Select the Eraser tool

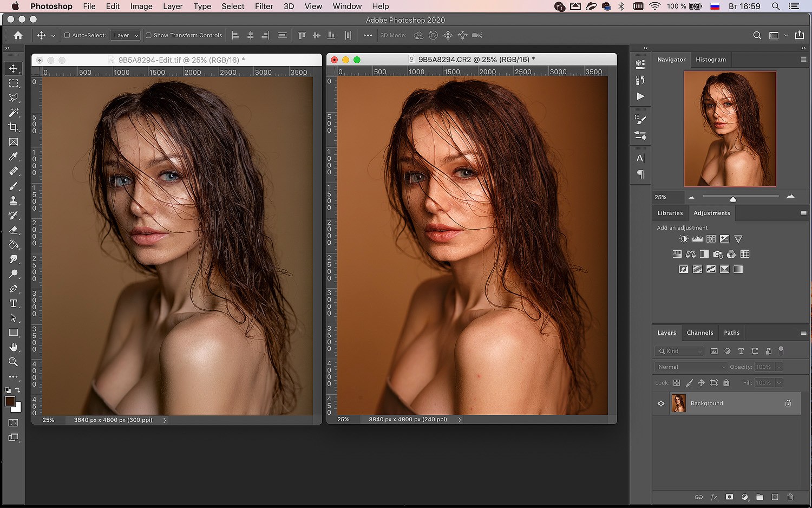click(x=14, y=230)
